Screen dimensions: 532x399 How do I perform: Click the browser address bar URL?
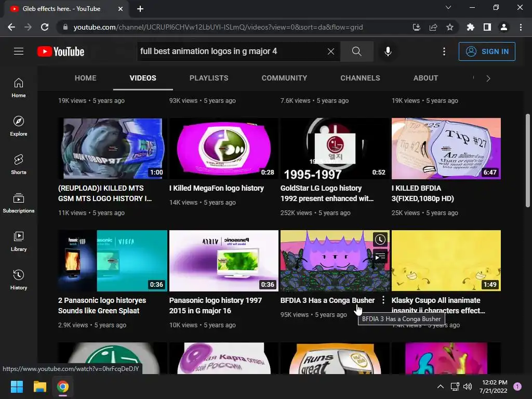218,27
